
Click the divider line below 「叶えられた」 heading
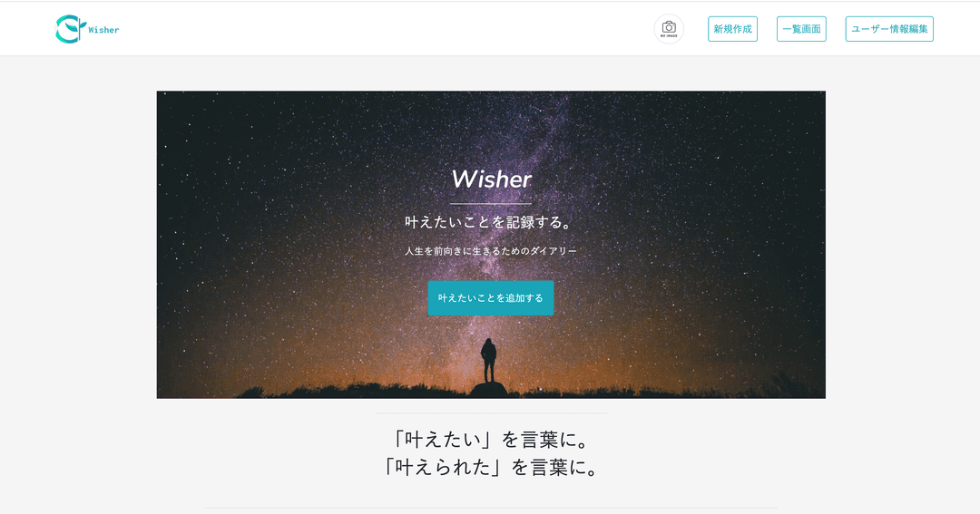(491, 508)
